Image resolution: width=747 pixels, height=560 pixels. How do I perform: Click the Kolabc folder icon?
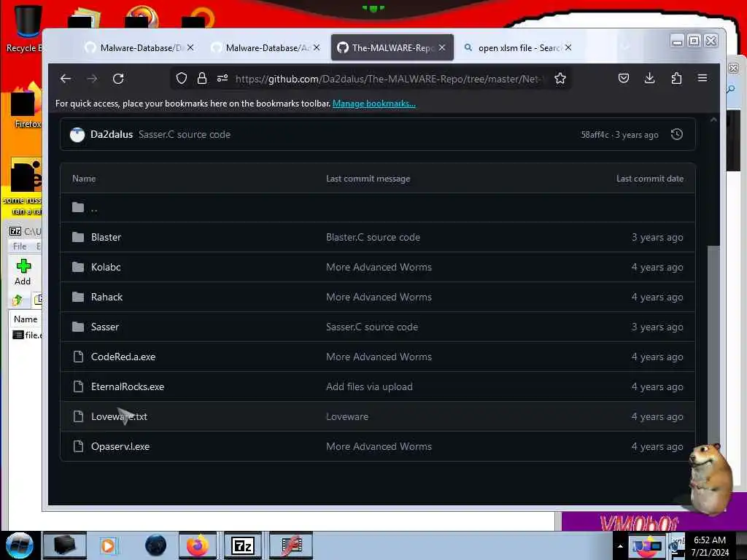pos(78,267)
